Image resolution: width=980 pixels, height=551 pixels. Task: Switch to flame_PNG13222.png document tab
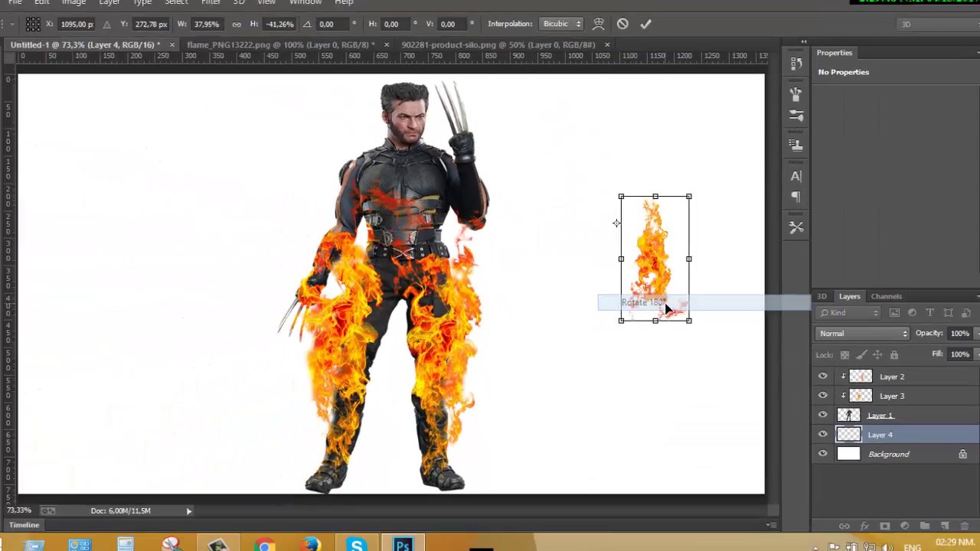(280, 44)
